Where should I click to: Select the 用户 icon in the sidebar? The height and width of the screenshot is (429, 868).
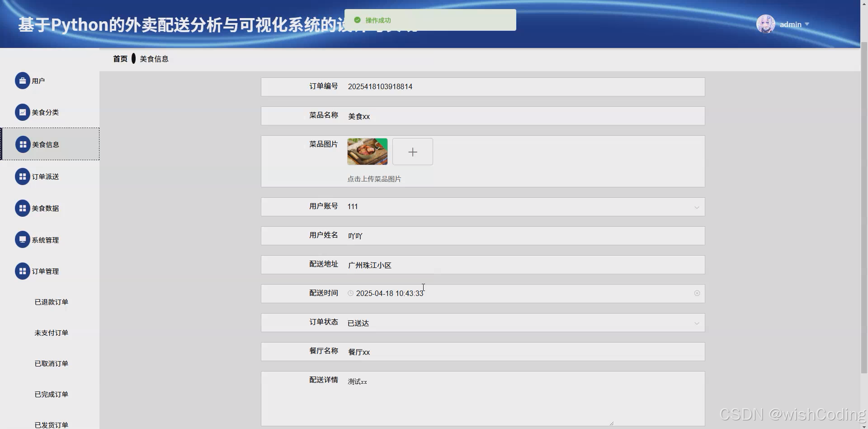(x=23, y=81)
